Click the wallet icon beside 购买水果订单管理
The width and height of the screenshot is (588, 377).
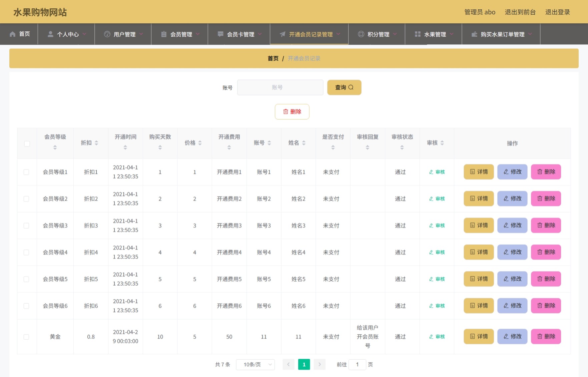[474, 34]
